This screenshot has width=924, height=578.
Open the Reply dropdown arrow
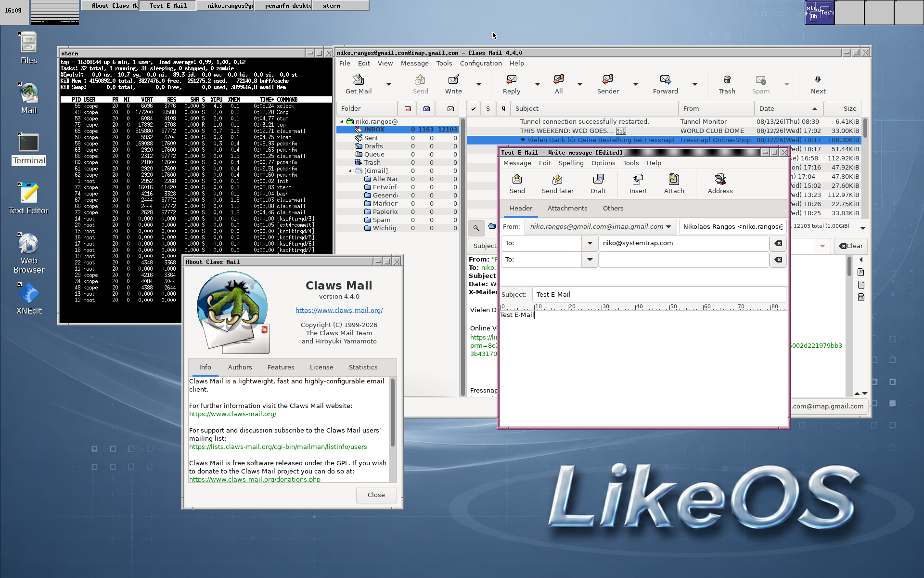tap(538, 84)
